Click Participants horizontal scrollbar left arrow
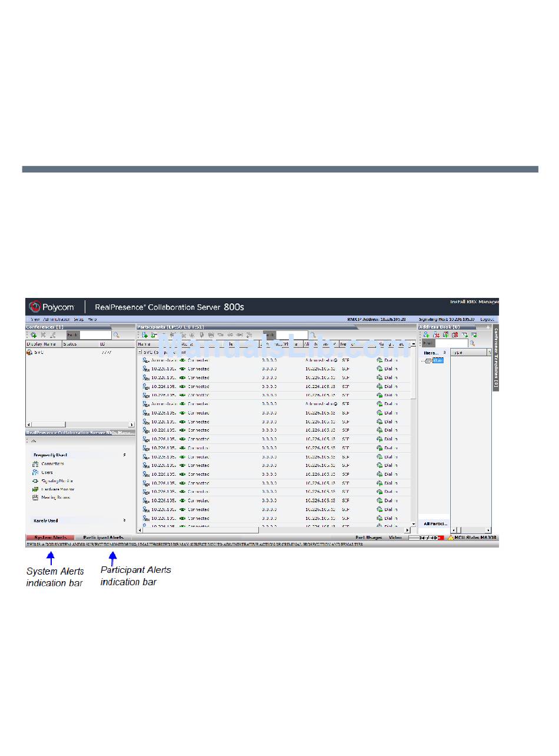The width and height of the screenshot is (559, 756). [140, 530]
